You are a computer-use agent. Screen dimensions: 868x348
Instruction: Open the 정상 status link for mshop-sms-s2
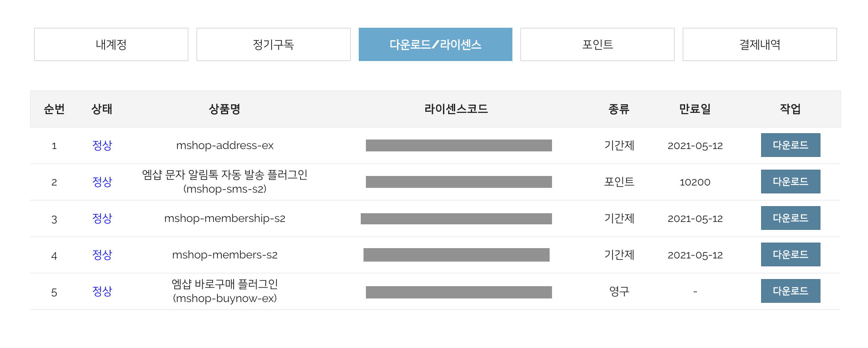[102, 182]
